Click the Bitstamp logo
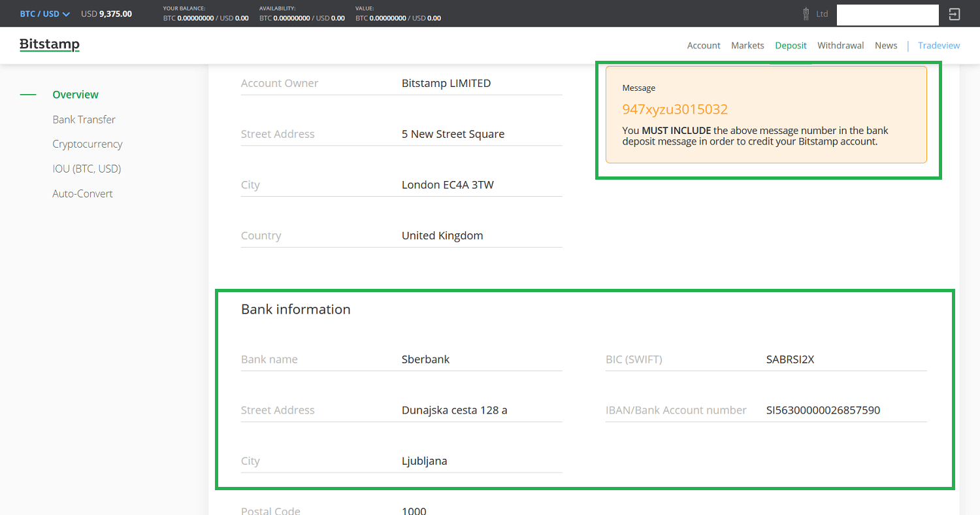Screen dimensions: 980x515 point(50,44)
